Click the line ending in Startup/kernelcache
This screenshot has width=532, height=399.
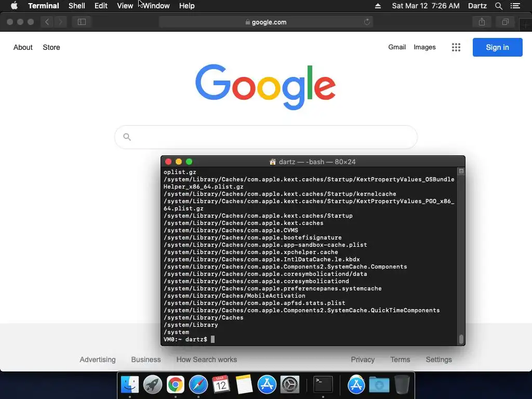[280, 194]
